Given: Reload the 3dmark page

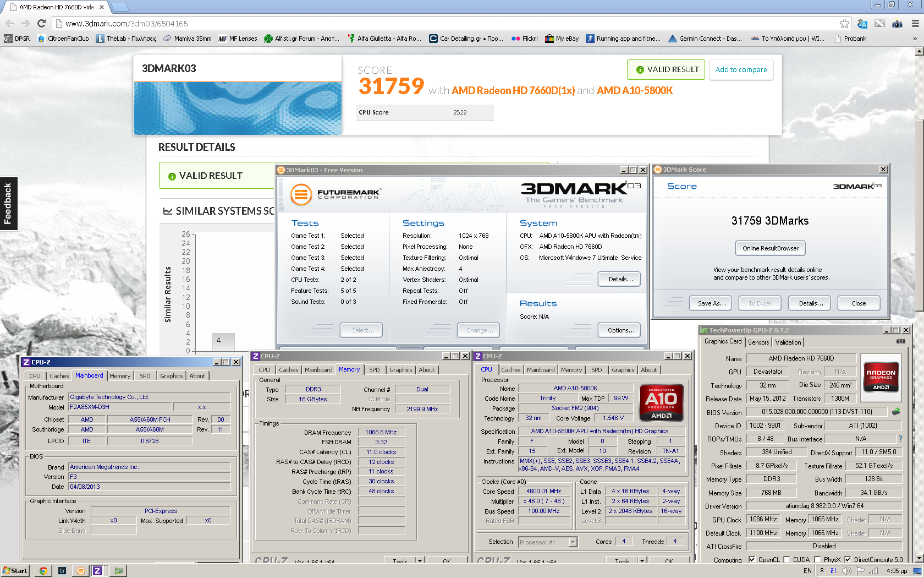Looking at the screenshot, I should click(x=41, y=23).
